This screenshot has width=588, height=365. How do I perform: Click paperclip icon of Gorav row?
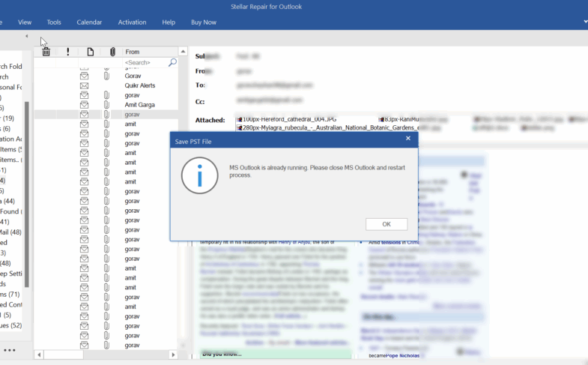(106, 76)
